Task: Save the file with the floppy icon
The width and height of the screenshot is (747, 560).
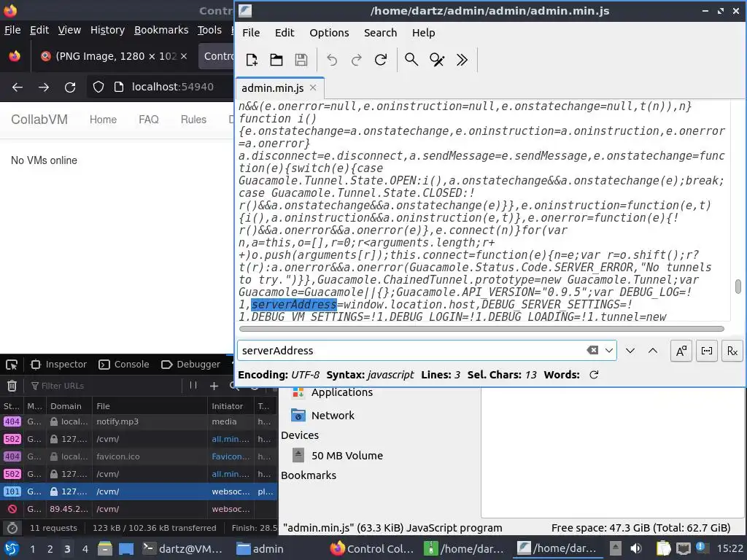Action: pyautogui.click(x=301, y=60)
